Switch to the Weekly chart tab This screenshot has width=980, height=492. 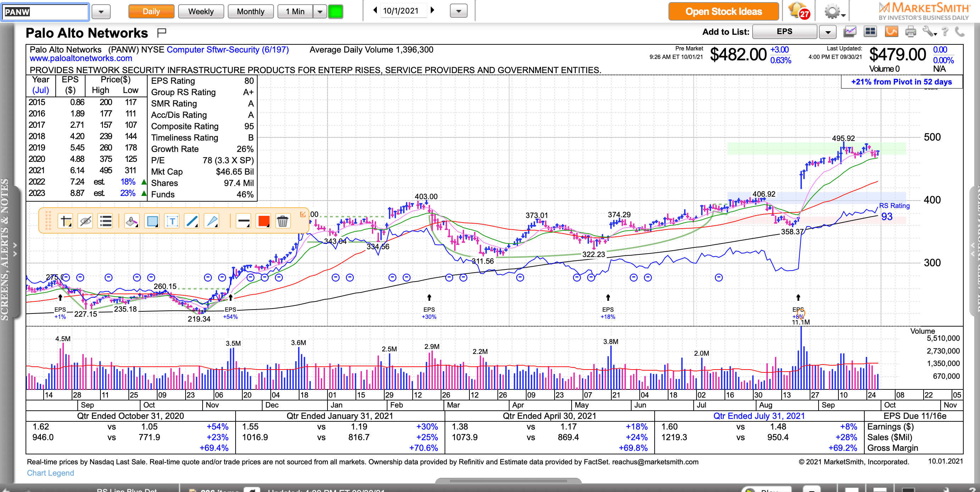point(200,11)
